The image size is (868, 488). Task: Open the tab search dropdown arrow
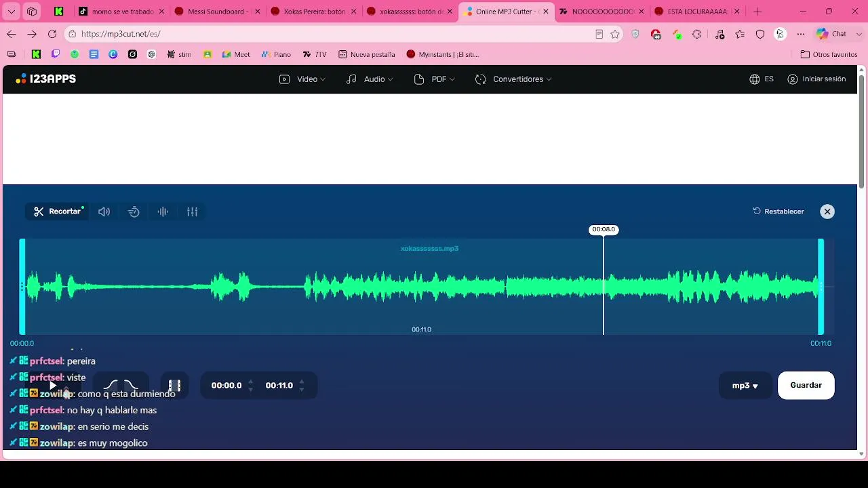[x=12, y=12]
